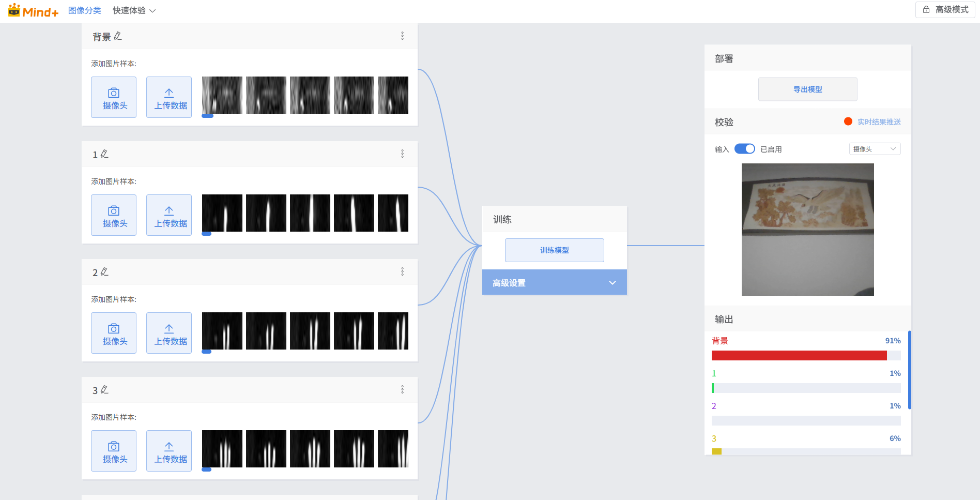Click the edit pencil next to class 3

(x=104, y=390)
